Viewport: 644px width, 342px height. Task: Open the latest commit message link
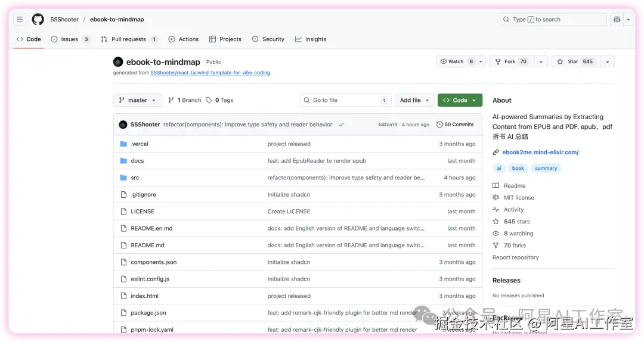247,125
